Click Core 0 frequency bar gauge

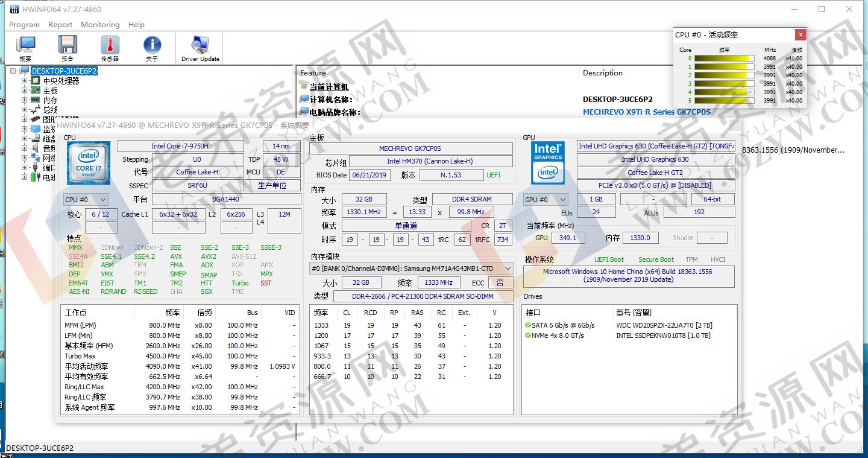click(x=723, y=58)
